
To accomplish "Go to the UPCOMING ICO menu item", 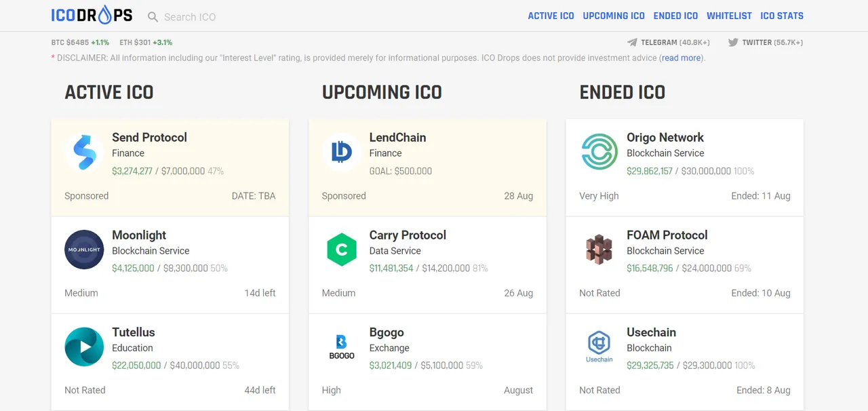I will click(x=614, y=16).
